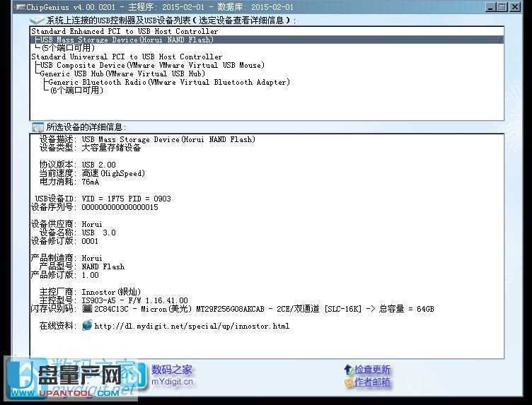Screen dimensions: 532x405
Task: Open the 数码之家 mYdigit.cn site link
Action: 171,375
